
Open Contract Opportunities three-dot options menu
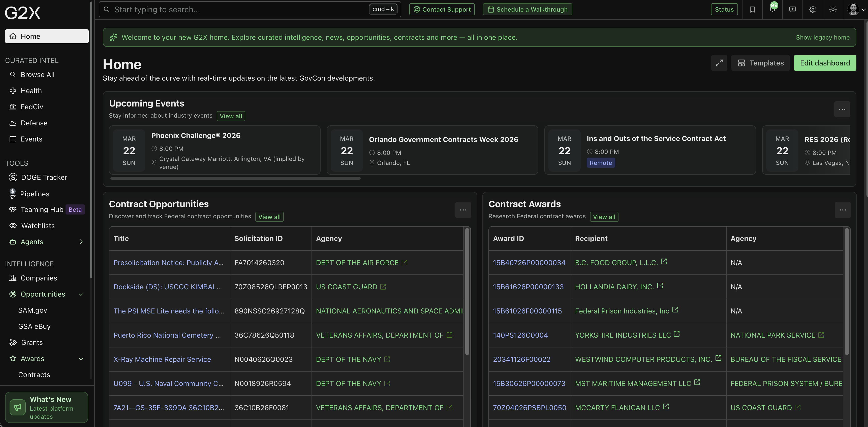pyautogui.click(x=463, y=210)
